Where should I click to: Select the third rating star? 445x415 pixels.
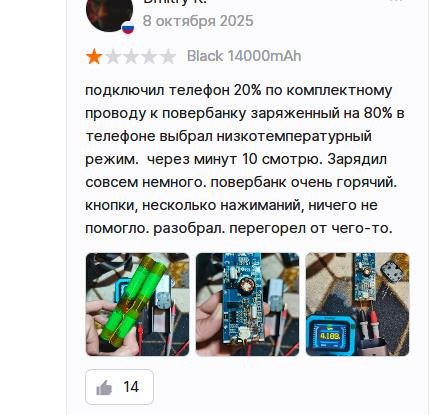(x=131, y=56)
